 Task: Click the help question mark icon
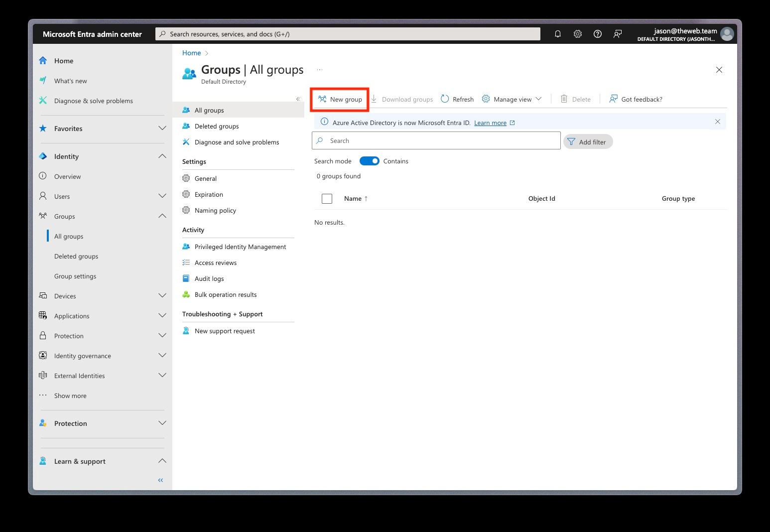[x=598, y=34]
